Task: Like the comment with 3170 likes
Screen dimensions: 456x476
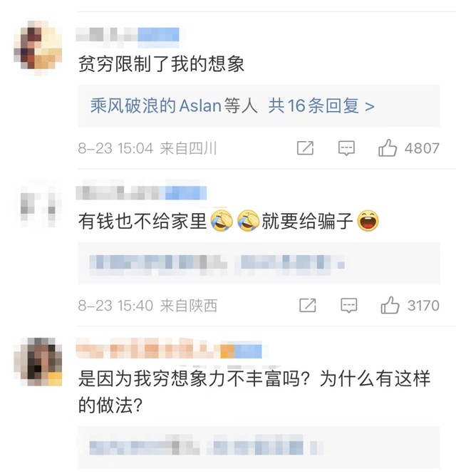Action: pyautogui.click(x=390, y=305)
